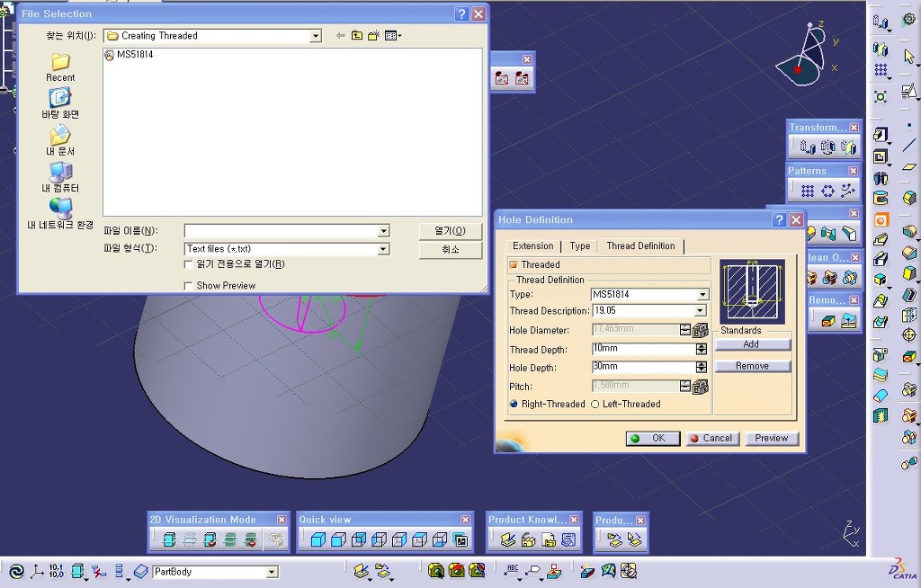Image resolution: width=921 pixels, height=588 pixels.
Task: Click the file name input field
Action: pos(281,231)
